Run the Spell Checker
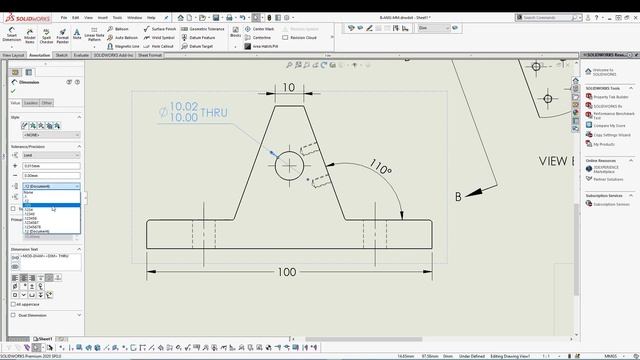The height and width of the screenshot is (360, 640). [x=46, y=36]
